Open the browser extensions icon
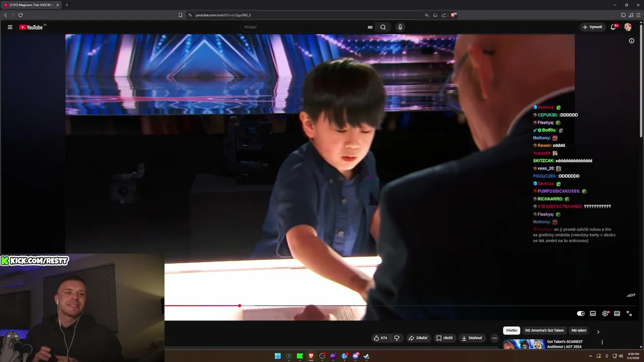This screenshot has width=644, height=362. pos(623,15)
